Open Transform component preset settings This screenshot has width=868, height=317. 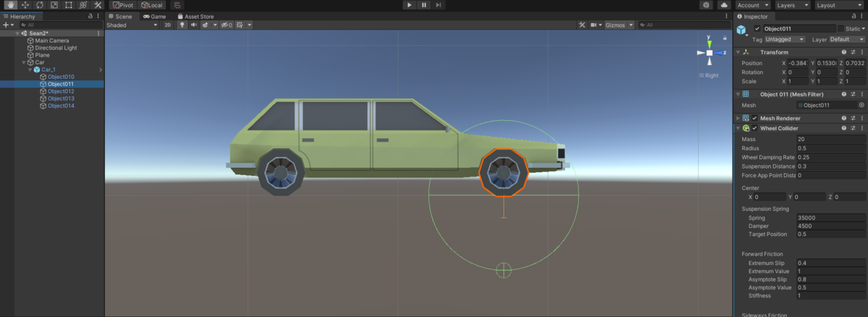point(853,52)
